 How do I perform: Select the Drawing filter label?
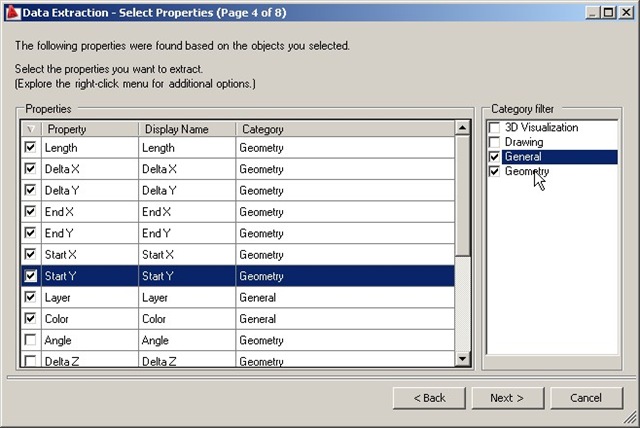coord(524,142)
